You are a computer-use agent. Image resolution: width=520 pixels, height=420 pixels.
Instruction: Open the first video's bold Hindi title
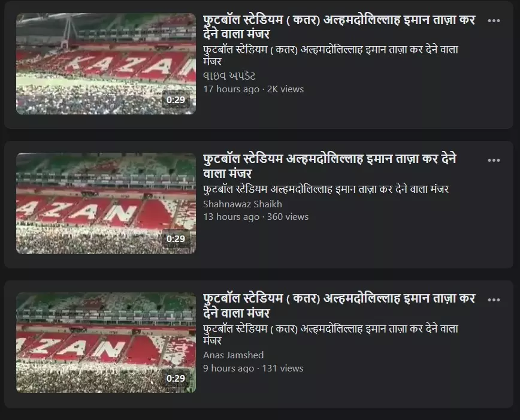(339, 26)
